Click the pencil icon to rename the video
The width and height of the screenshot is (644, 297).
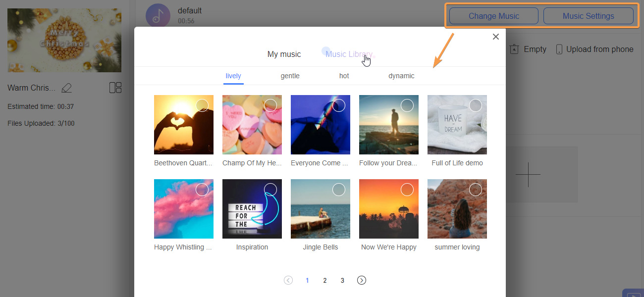pos(66,88)
